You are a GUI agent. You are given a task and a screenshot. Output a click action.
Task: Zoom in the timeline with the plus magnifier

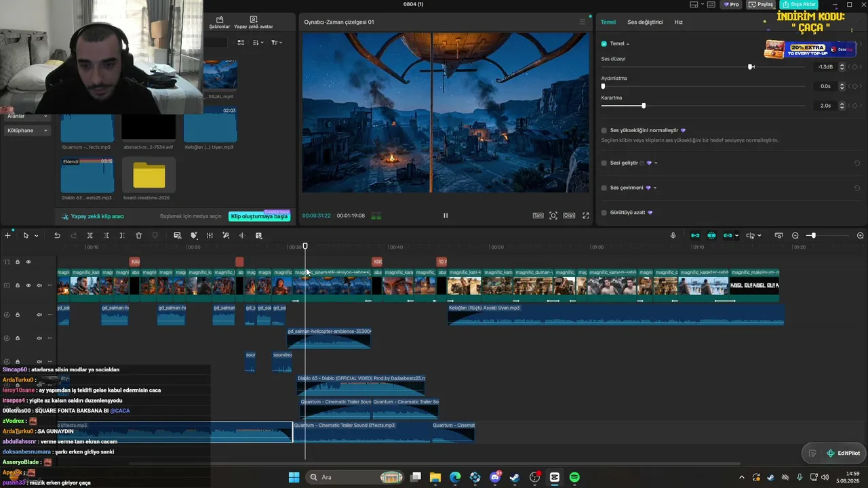click(861, 235)
